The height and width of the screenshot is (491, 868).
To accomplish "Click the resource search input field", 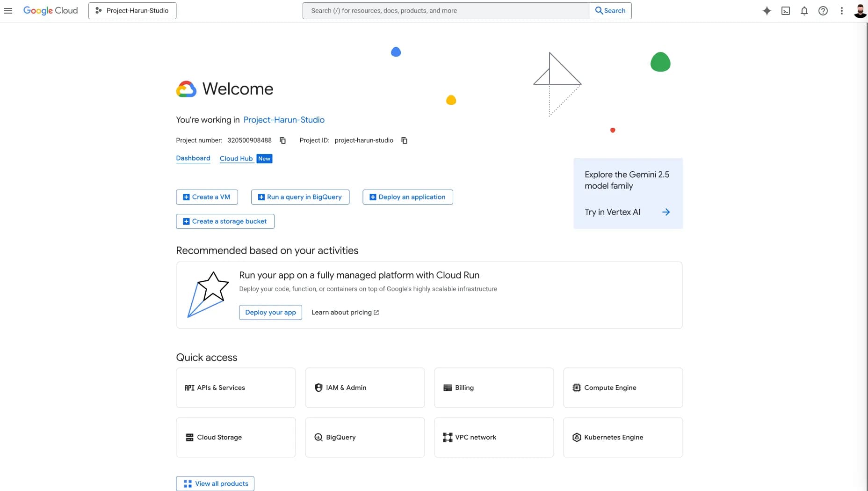I will coord(446,11).
